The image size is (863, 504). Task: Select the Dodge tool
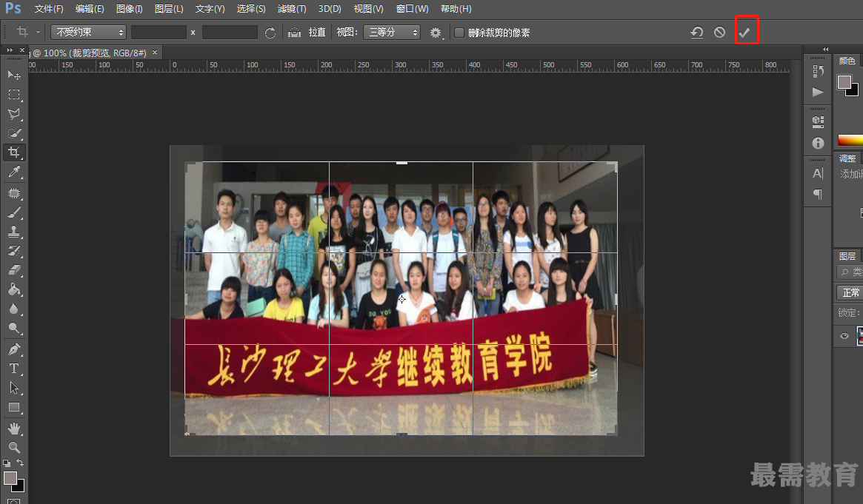(x=14, y=328)
